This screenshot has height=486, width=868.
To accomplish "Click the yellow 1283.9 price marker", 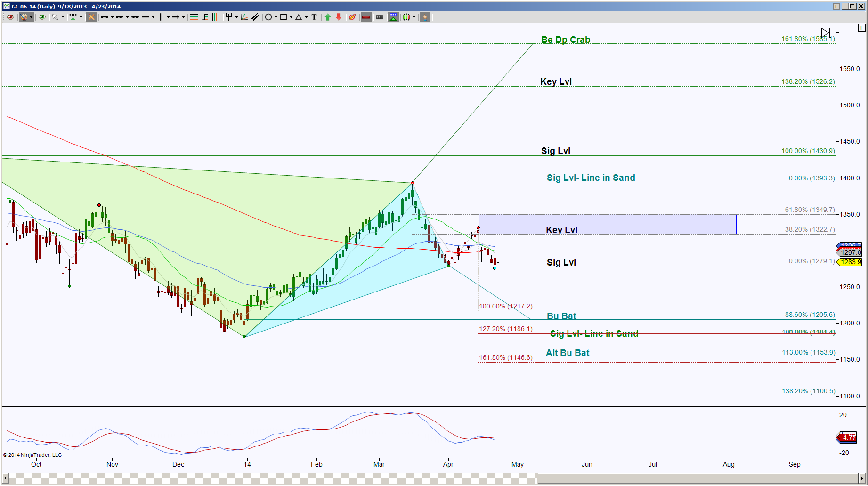I will 850,262.
